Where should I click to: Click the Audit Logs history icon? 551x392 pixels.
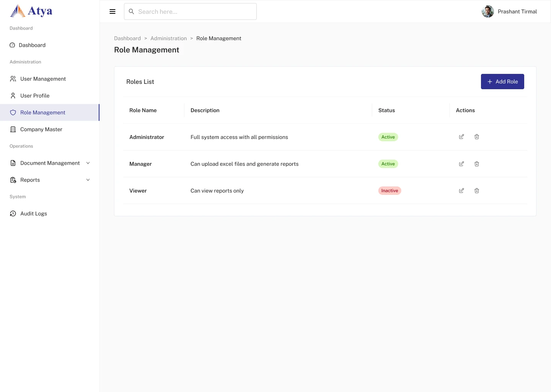13,214
